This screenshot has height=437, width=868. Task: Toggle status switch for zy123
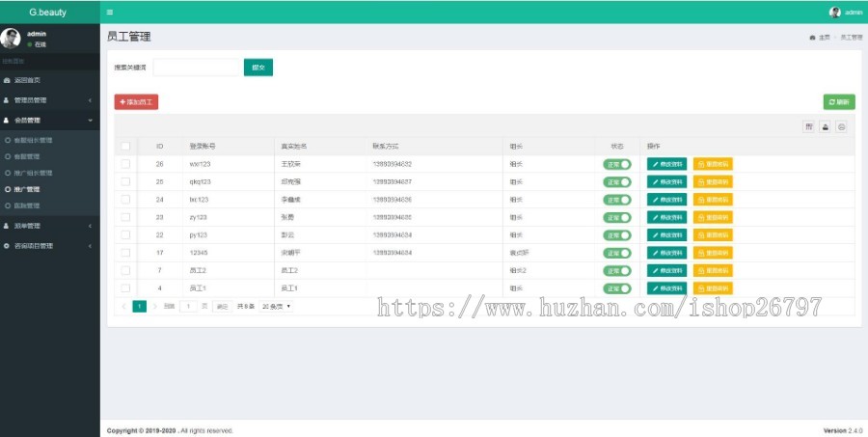pyautogui.click(x=617, y=218)
